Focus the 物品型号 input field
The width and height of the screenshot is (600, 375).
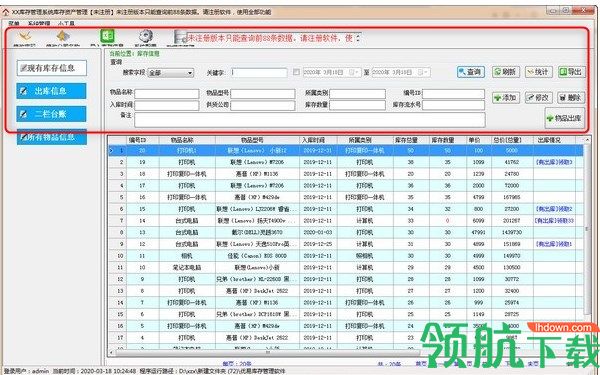[263, 94]
